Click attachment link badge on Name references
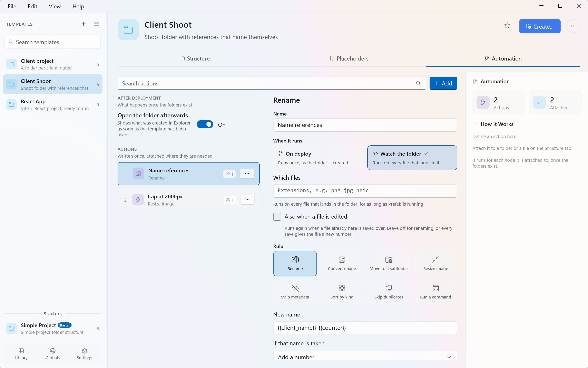This screenshot has width=588, height=368. point(229,174)
